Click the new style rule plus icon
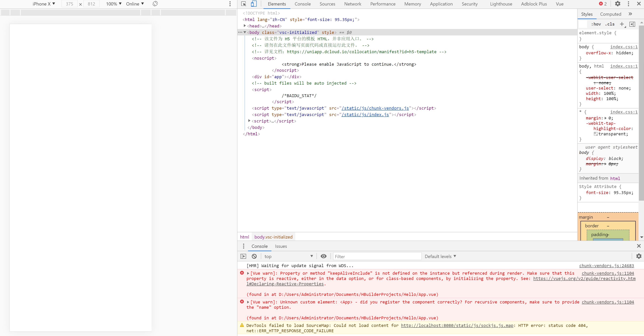 [622, 24]
